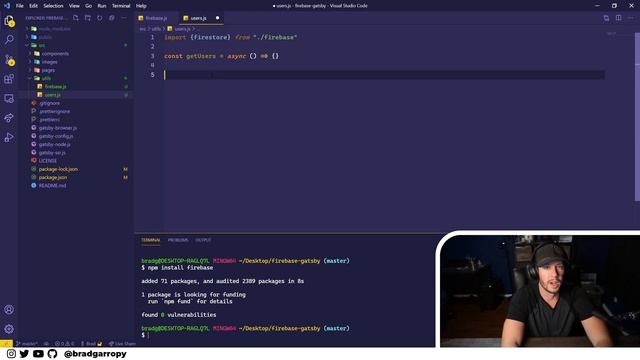
Task: Click remote window indicator in status bar
Action: 6,344
